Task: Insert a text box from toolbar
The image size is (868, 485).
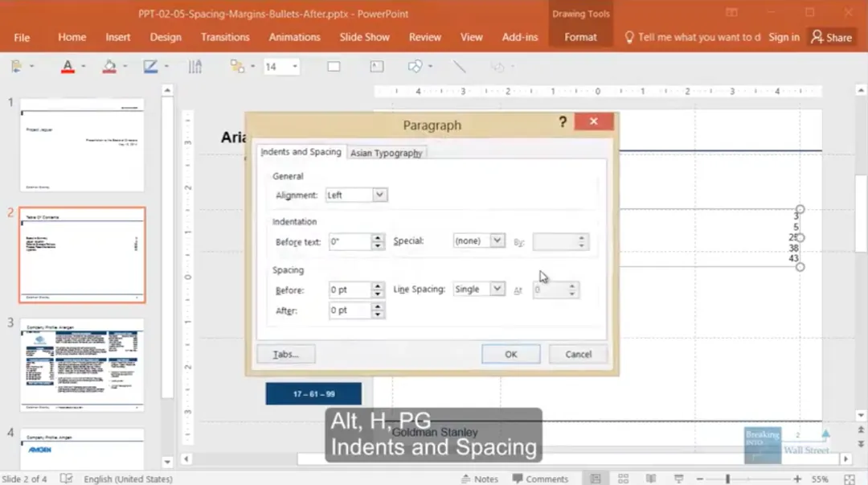Action: 376,67
